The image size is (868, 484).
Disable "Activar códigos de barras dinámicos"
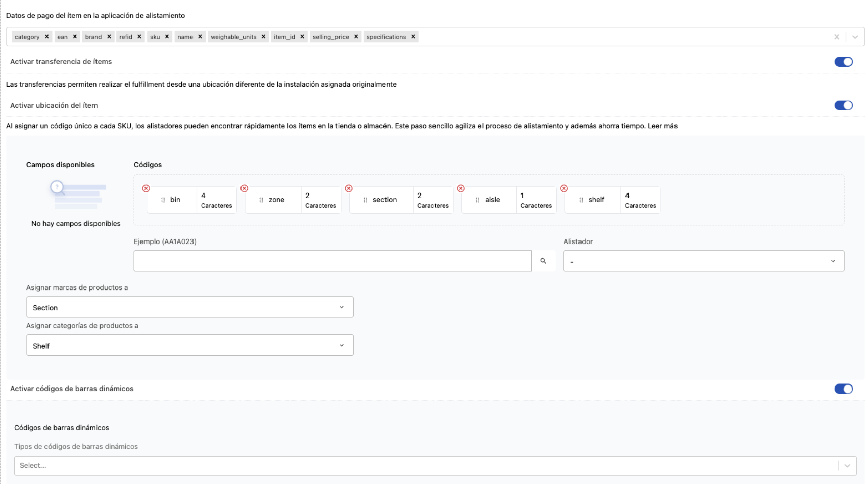pyautogui.click(x=844, y=389)
